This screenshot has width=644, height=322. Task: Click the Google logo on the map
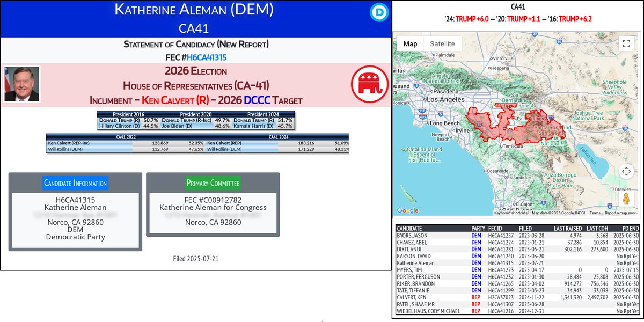click(x=408, y=211)
